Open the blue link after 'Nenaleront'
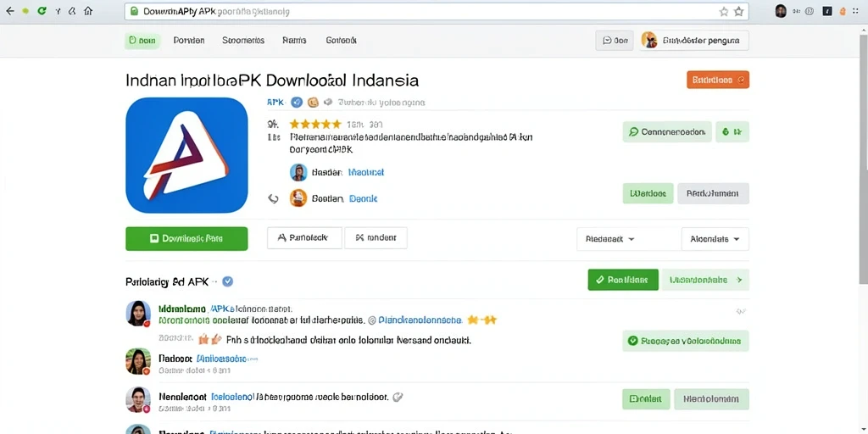 click(232, 397)
